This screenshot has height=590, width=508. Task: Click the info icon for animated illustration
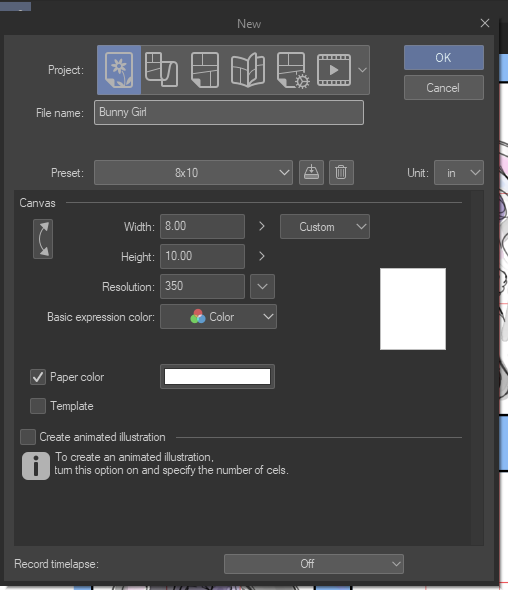click(x=36, y=466)
